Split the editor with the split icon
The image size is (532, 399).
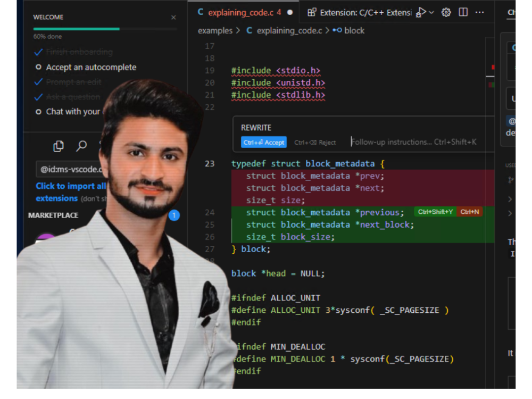click(x=463, y=12)
